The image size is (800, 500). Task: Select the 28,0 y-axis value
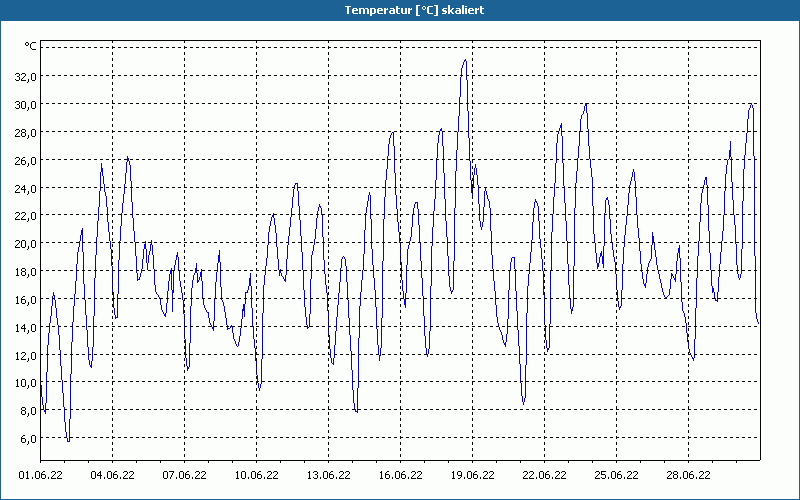(x=26, y=133)
